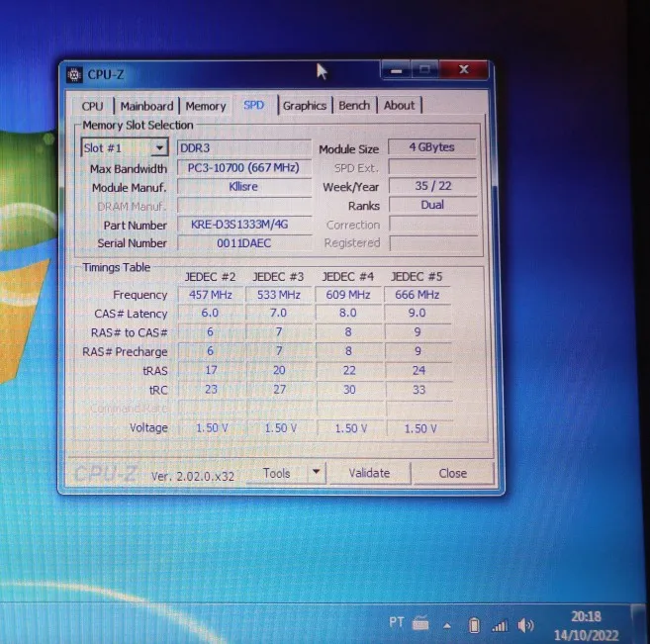This screenshot has width=650, height=644.
Task: Go to the About tab
Action: tap(400, 105)
